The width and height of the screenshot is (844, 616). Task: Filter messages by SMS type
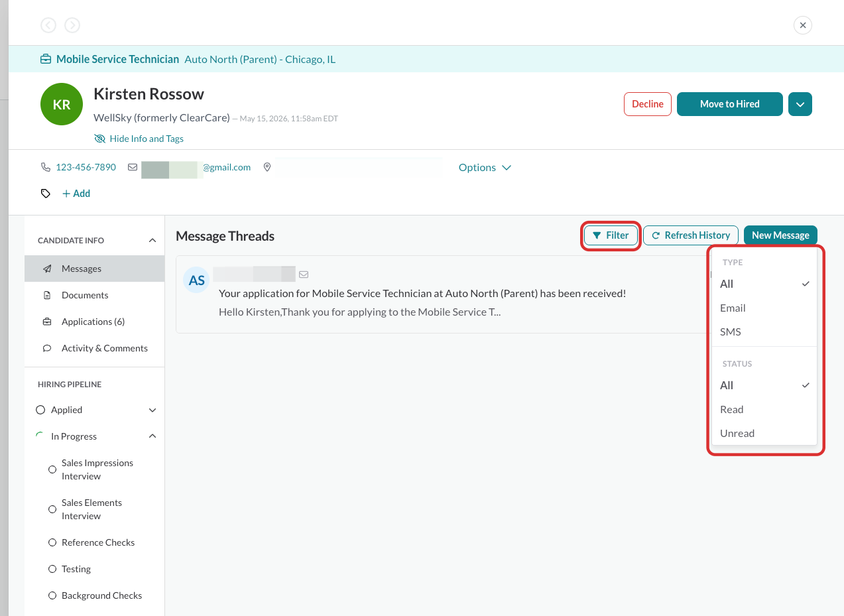tap(764, 332)
